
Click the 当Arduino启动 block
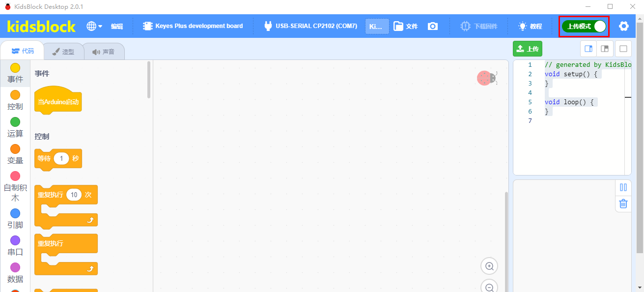(58, 102)
